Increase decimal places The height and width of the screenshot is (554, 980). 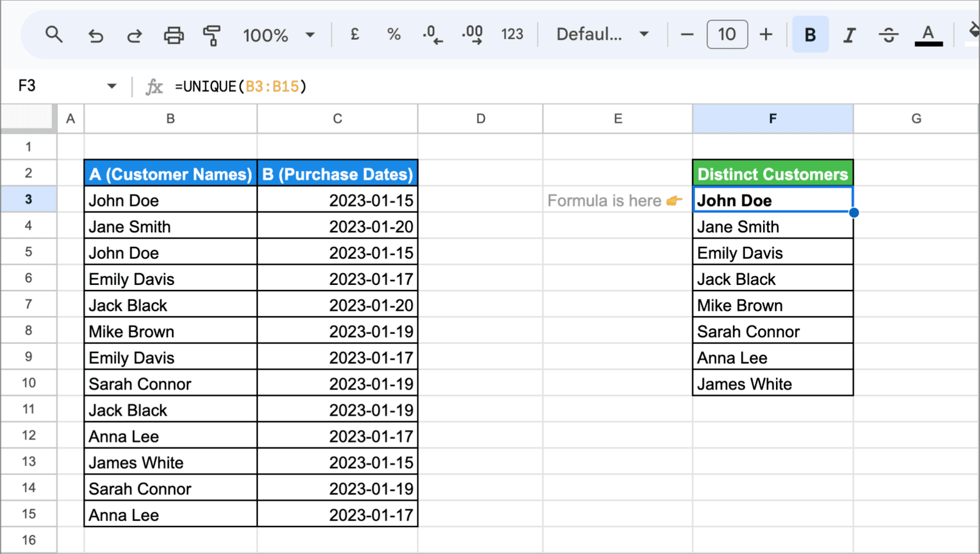tap(472, 35)
